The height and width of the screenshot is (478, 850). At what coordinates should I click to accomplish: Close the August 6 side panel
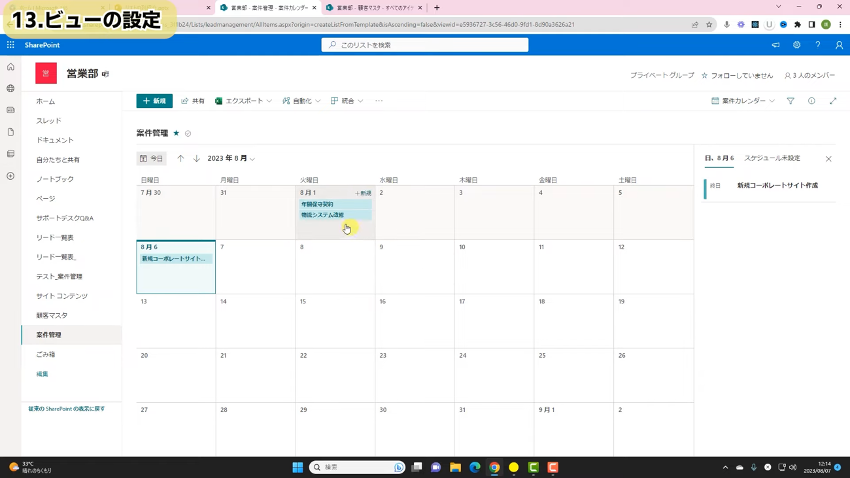click(828, 158)
